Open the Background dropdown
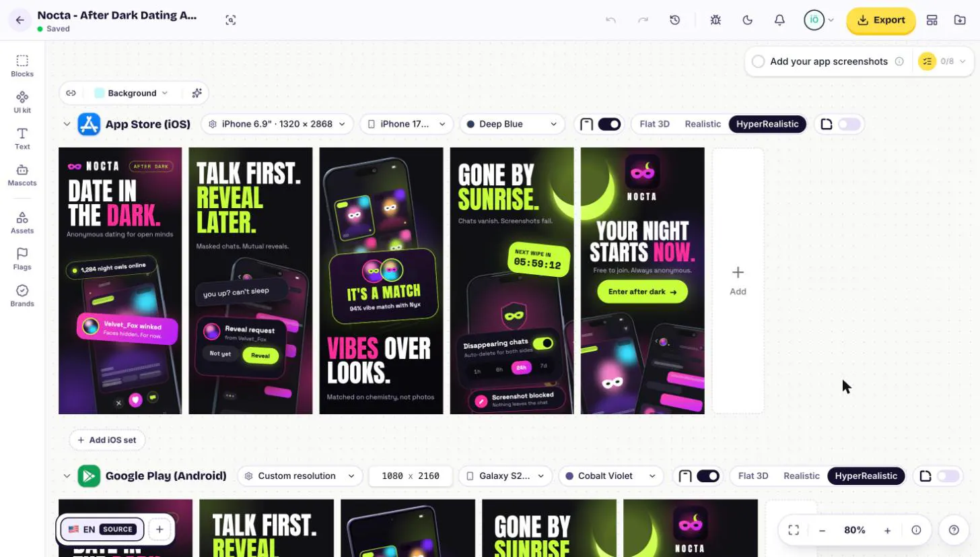 click(x=131, y=93)
